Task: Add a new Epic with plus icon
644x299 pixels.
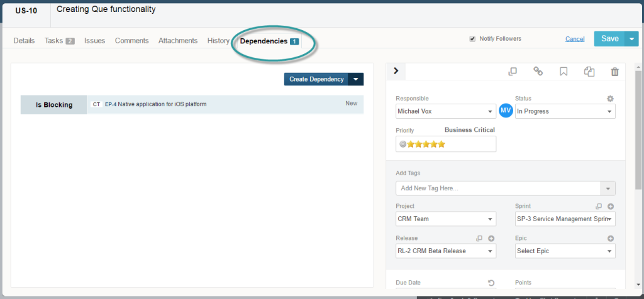Action: click(610, 239)
